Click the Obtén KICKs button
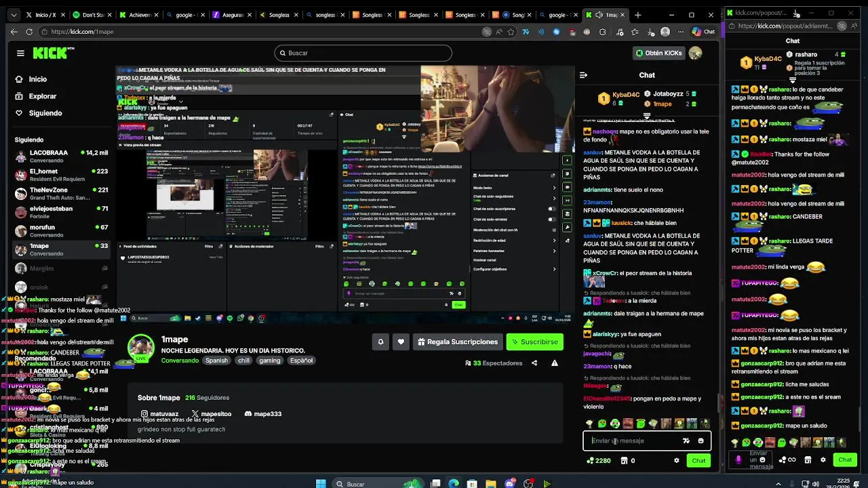 coord(658,53)
